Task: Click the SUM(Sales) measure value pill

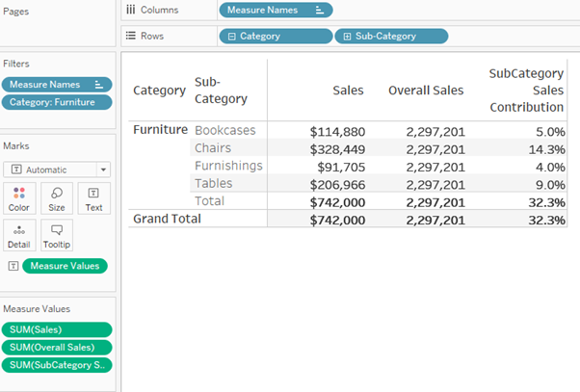Action: click(57, 329)
